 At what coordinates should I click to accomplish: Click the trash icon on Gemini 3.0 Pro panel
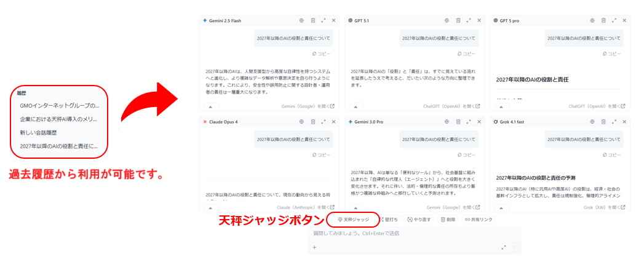458,122
